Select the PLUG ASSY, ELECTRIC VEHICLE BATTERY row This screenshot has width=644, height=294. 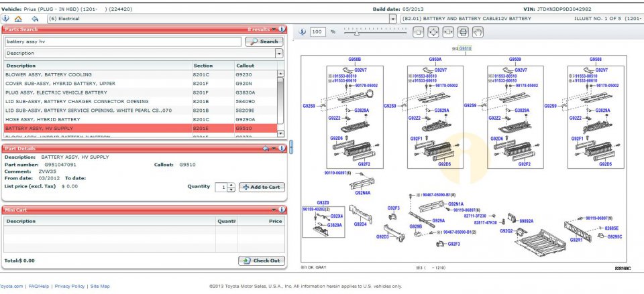click(140, 92)
